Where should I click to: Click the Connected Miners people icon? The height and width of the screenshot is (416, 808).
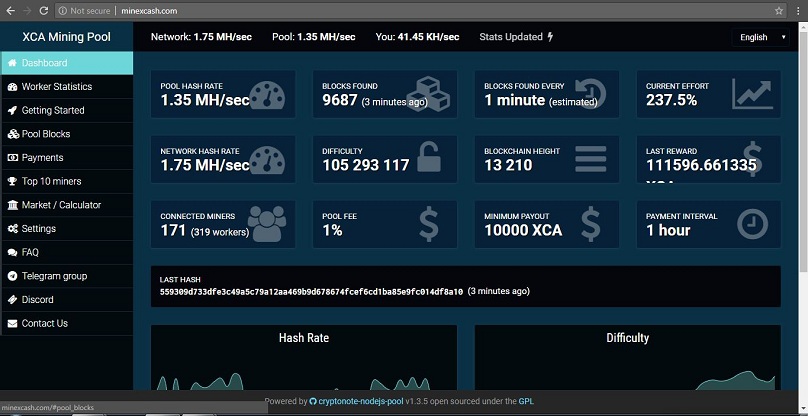pyautogui.click(x=267, y=224)
